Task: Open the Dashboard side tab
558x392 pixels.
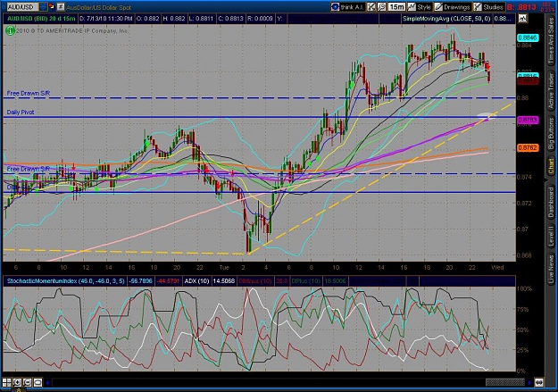Action: tap(551, 202)
